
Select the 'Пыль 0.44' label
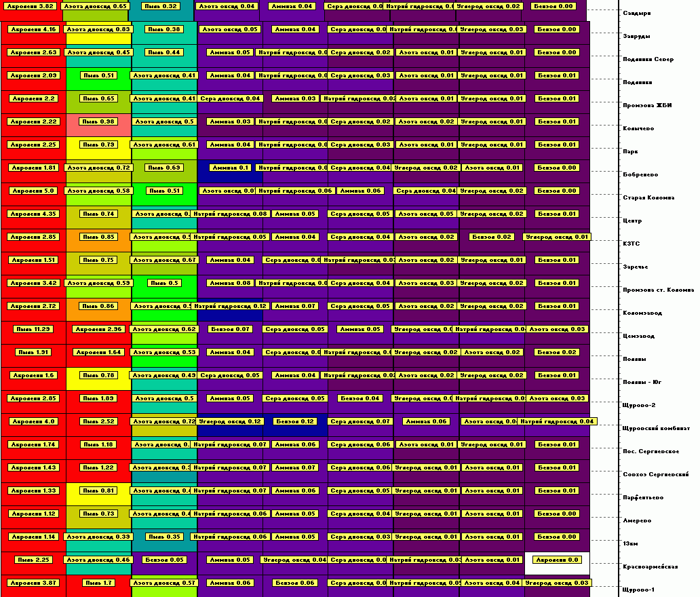click(x=164, y=52)
